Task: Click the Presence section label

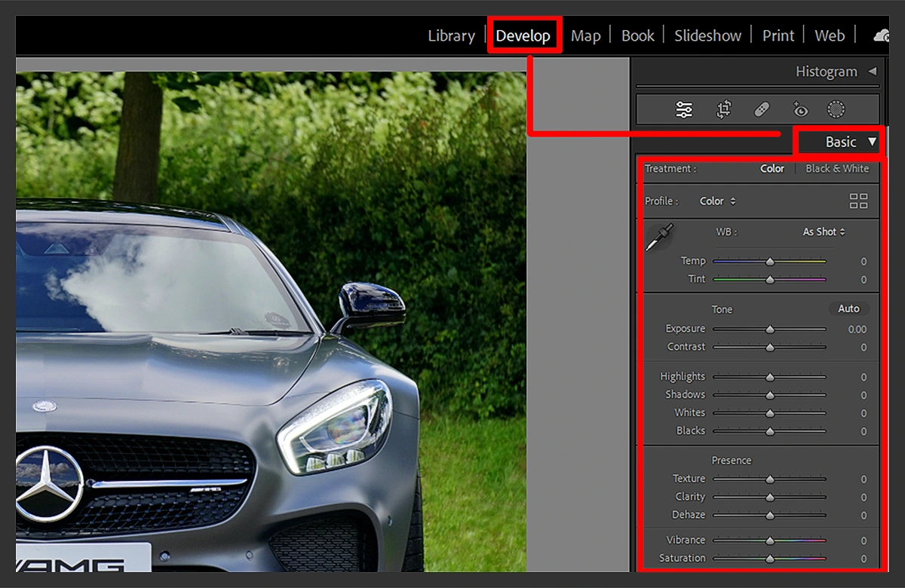Action: point(732,461)
